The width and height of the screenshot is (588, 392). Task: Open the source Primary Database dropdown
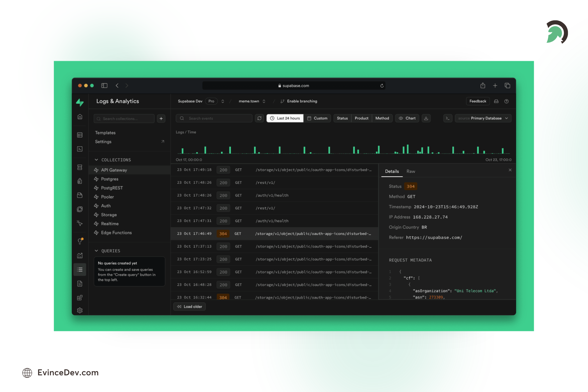click(483, 118)
